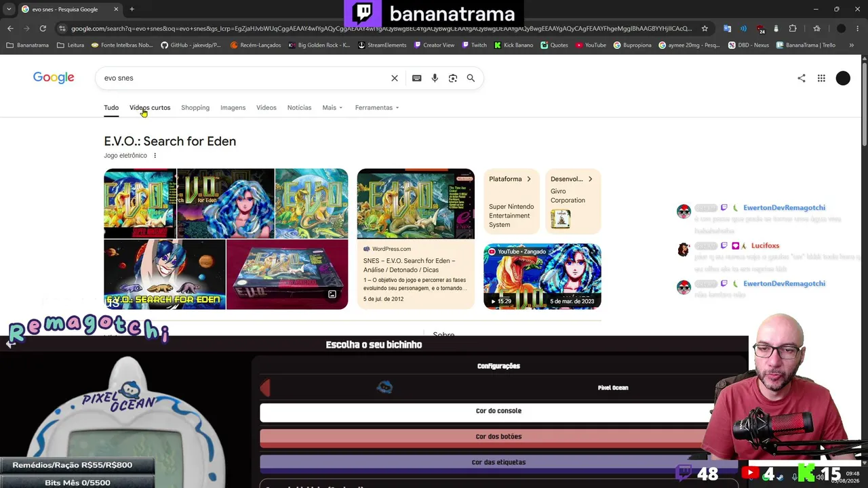Clear the search box with the X
This screenshot has width=868, height=488.
click(x=395, y=78)
